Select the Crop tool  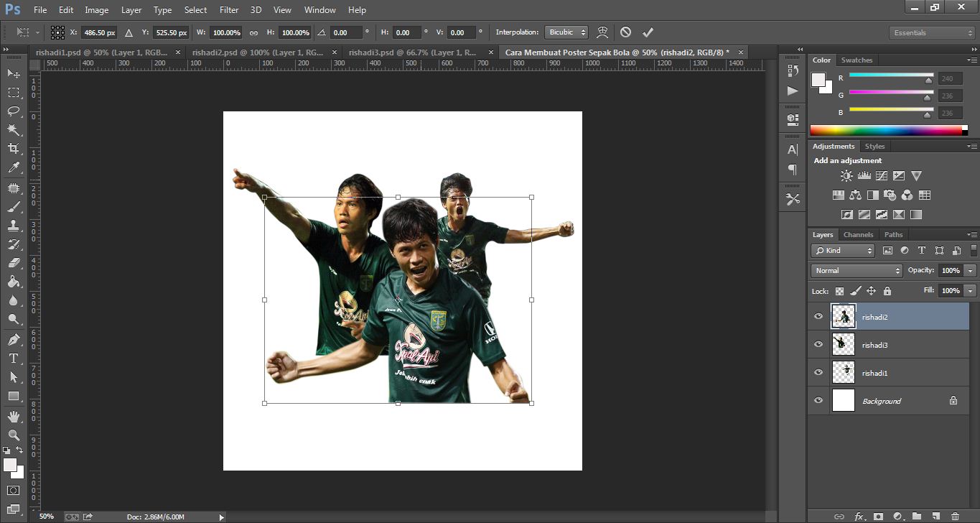coord(14,149)
